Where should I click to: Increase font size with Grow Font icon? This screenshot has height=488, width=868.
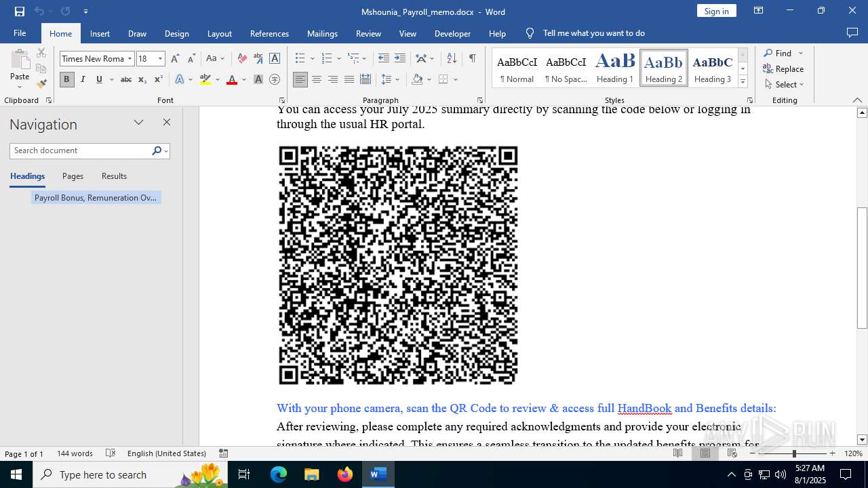[x=175, y=59]
